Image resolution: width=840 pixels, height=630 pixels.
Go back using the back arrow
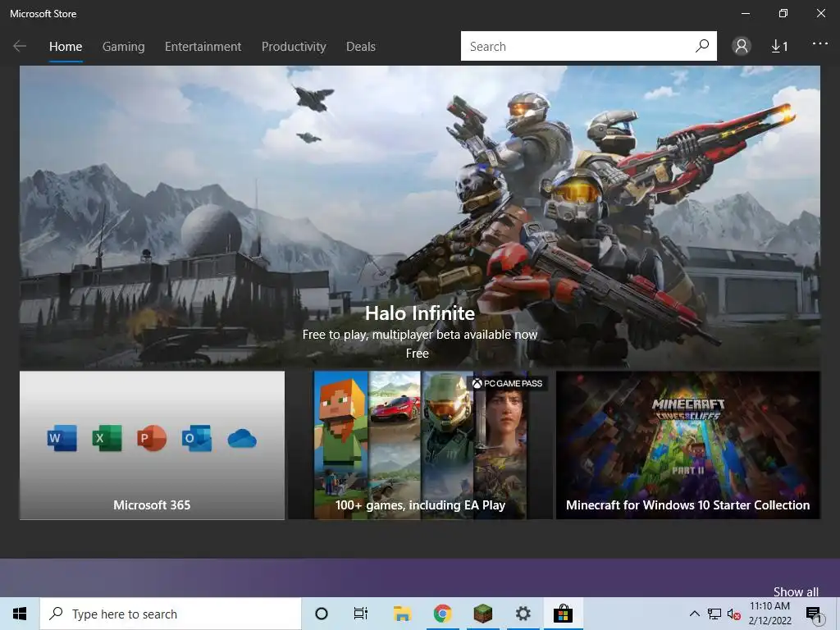20,47
